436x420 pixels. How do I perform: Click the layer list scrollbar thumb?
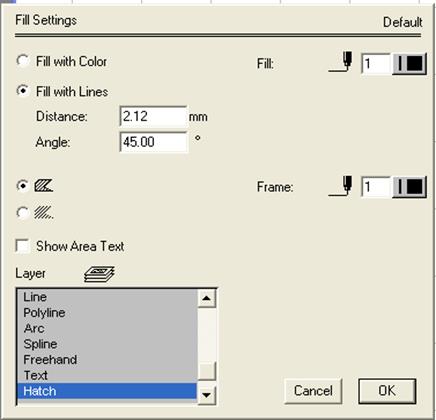[207, 371]
